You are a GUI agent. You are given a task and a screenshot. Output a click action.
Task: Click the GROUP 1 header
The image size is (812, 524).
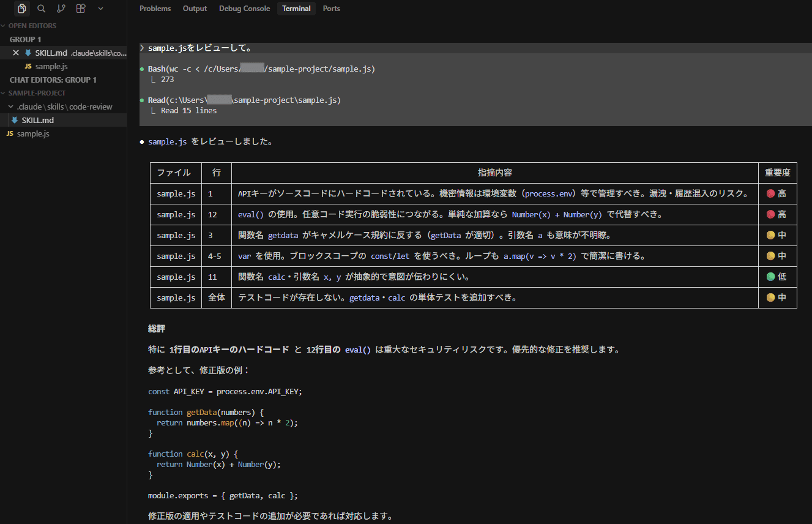[26, 39]
